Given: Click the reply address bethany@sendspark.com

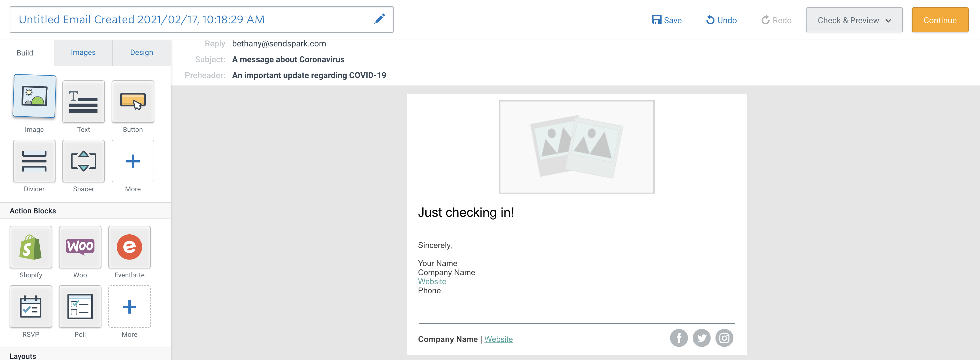Looking at the screenshot, I should click(279, 44).
